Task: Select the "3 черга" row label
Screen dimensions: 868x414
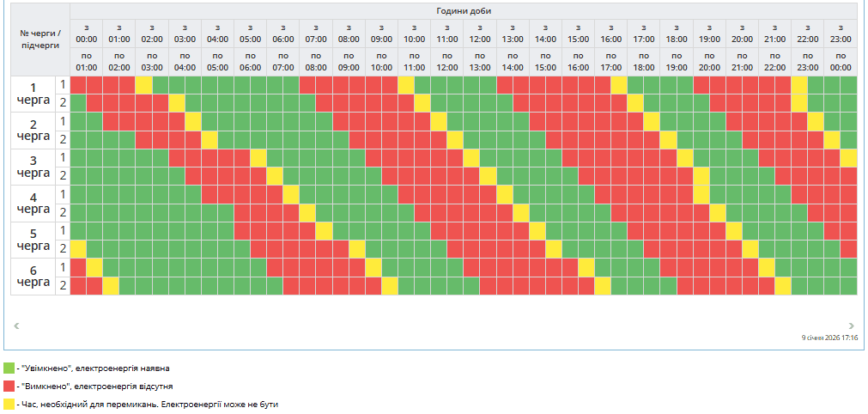Action: click(33, 167)
